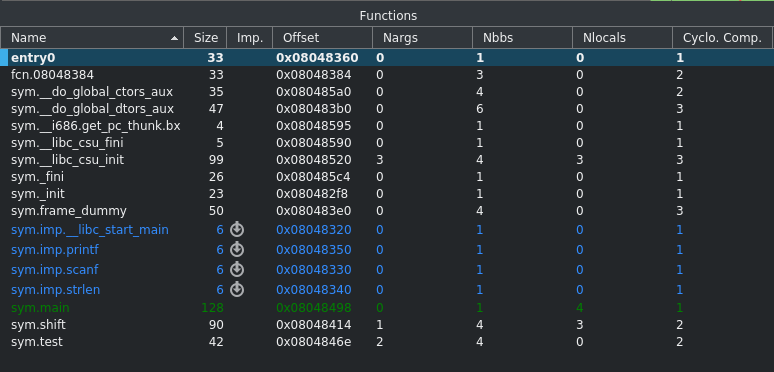Click offset 0x08048330 cell

point(313,269)
